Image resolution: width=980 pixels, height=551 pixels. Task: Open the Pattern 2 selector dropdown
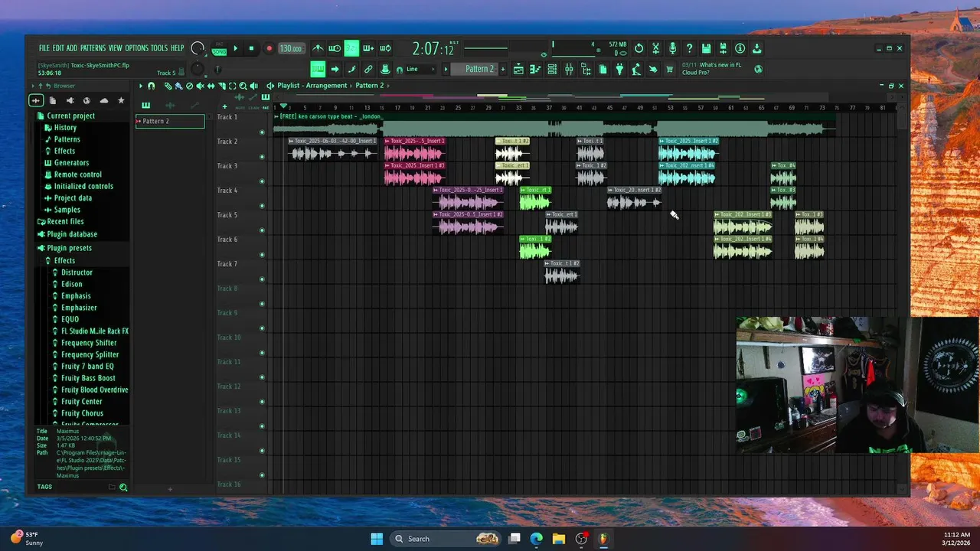(x=480, y=69)
